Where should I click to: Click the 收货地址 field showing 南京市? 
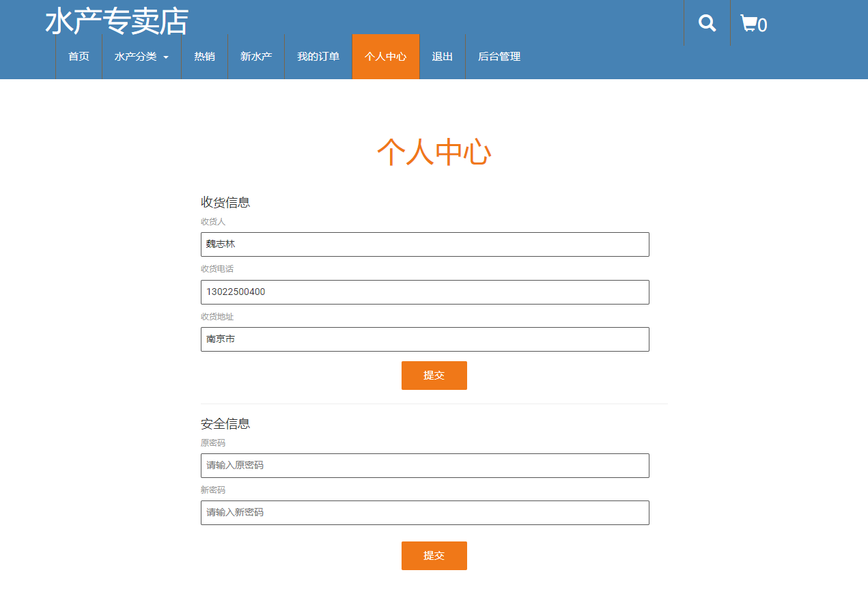pyautogui.click(x=424, y=339)
